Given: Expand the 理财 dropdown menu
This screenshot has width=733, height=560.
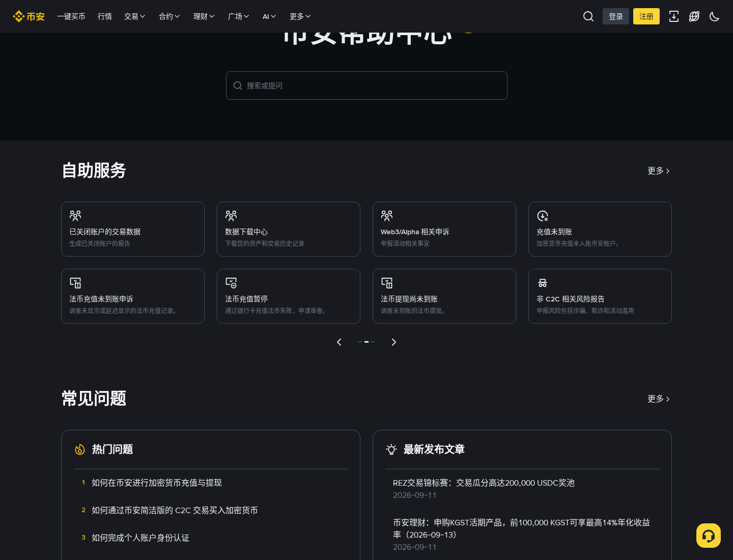Looking at the screenshot, I should pyautogui.click(x=204, y=16).
